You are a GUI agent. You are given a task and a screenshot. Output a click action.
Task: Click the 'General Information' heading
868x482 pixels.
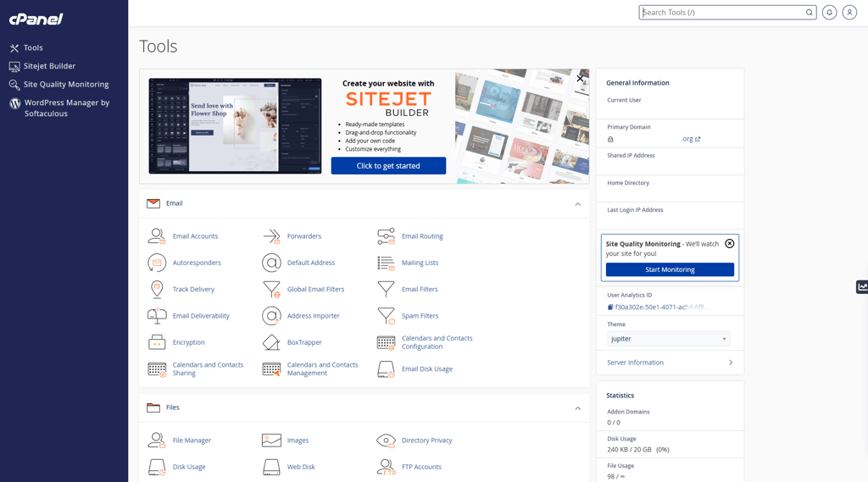click(637, 83)
